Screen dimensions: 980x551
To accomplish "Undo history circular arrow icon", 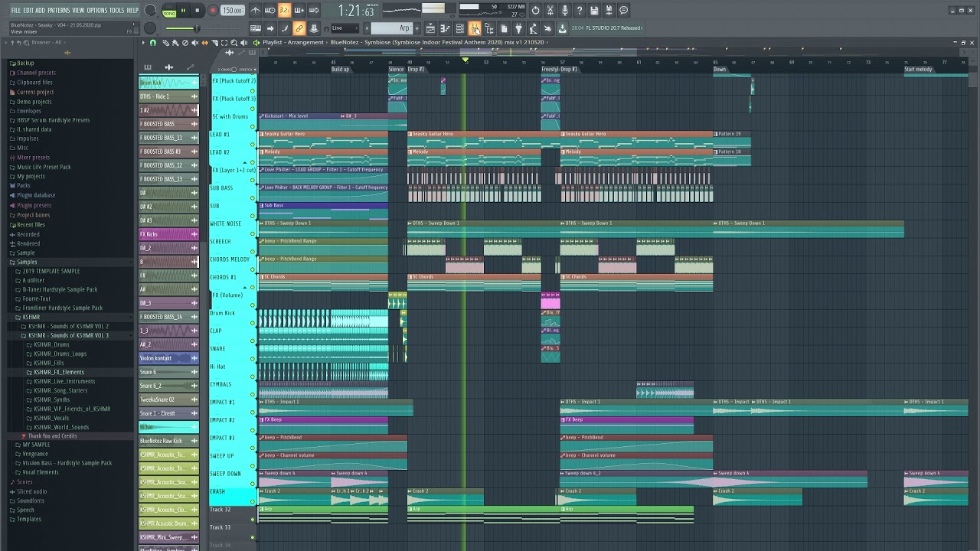I will 536,10.
